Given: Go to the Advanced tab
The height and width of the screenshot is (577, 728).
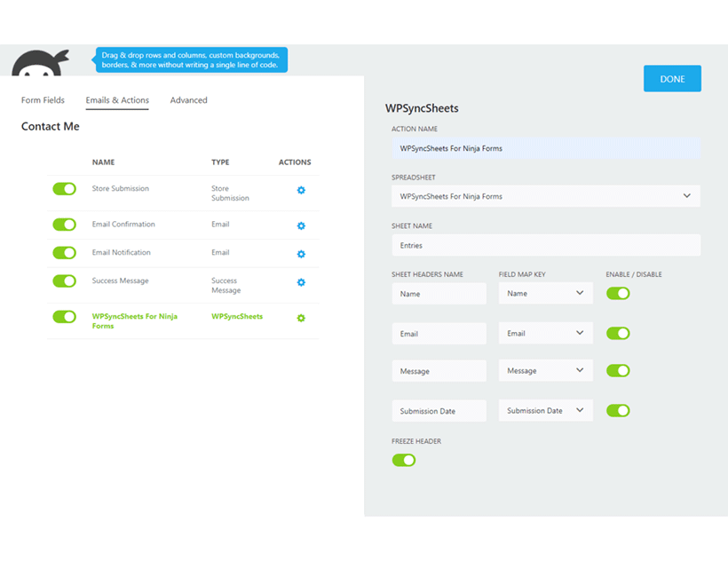Looking at the screenshot, I should click(188, 99).
